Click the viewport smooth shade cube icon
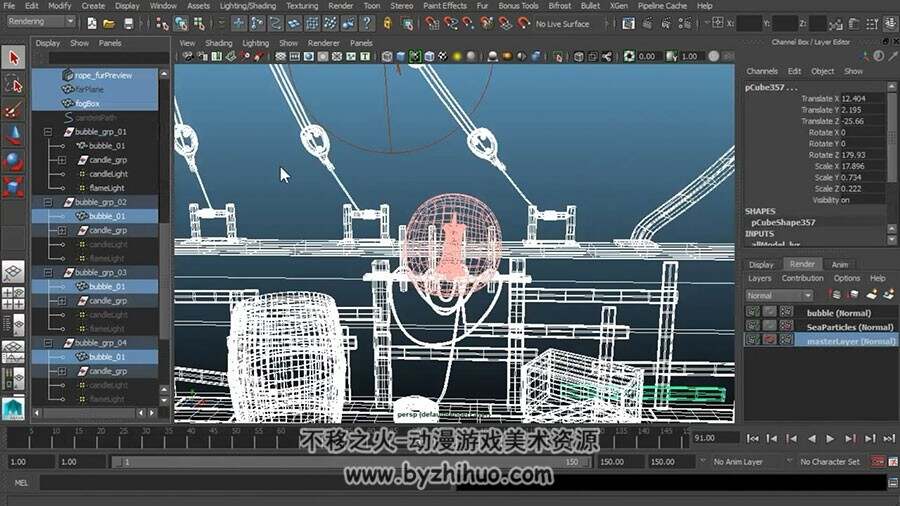This screenshot has height=506, width=900. (401, 56)
